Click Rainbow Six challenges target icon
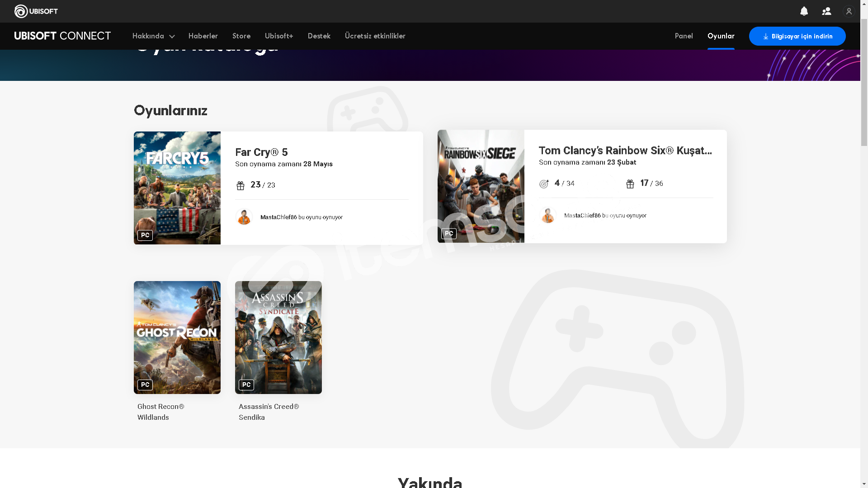The width and height of the screenshot is (868, 488). point(544,183)
